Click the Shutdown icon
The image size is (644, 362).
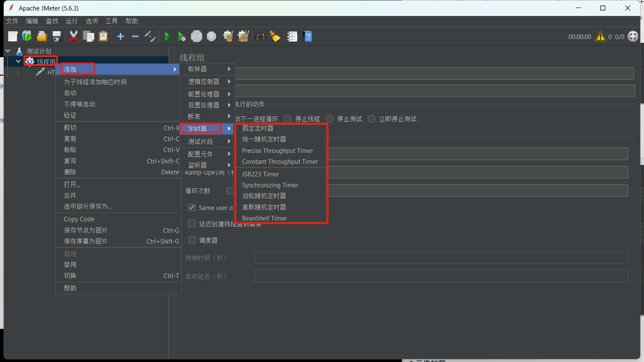tap(211, 37)
